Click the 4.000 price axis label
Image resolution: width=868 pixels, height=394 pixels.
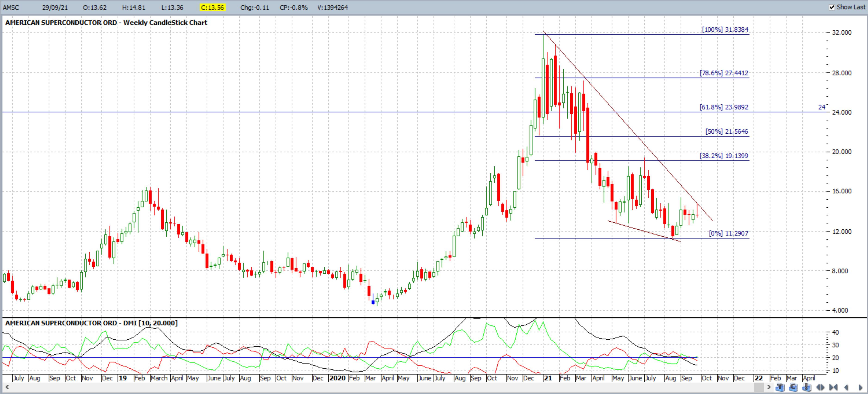840,310
